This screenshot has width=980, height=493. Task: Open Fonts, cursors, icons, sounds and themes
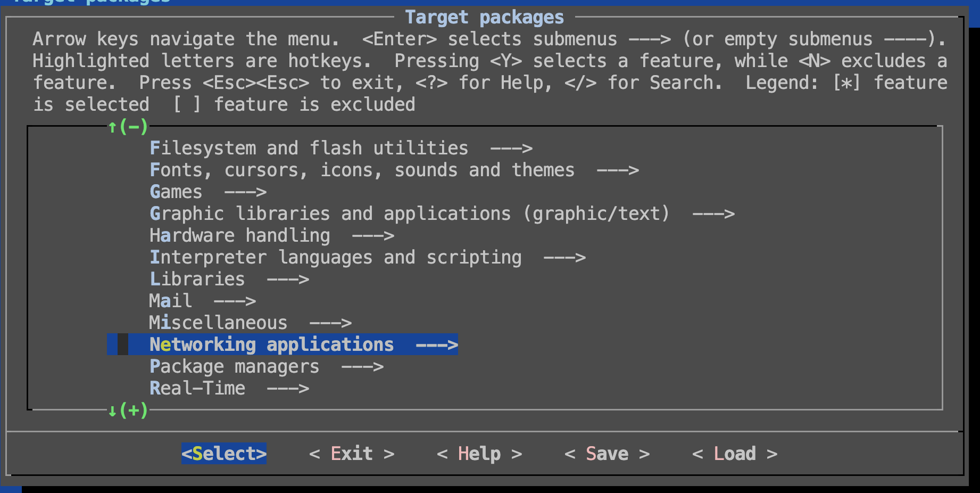tap(362, 170)
